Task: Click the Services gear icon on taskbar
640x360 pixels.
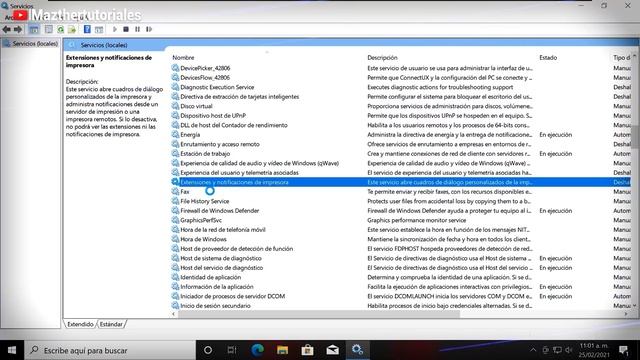Action: [x=358, y=350]
